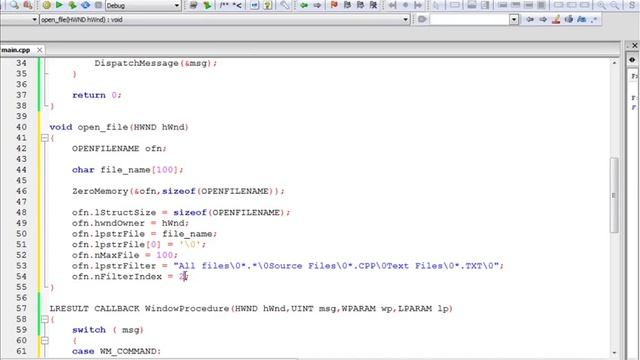Screen dimensions: 640x360
Task: Click the Replace icon in toolbar
Action: tap(28, 5)
